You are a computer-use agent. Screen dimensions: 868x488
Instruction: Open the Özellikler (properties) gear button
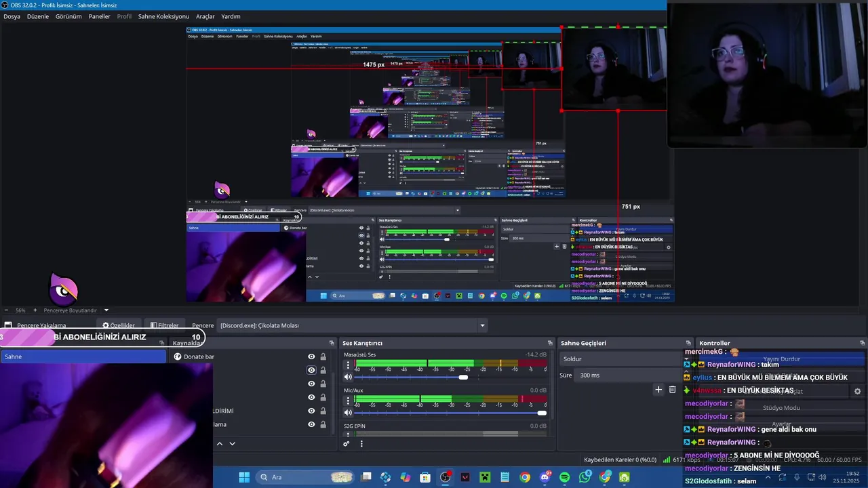(119, 325)
